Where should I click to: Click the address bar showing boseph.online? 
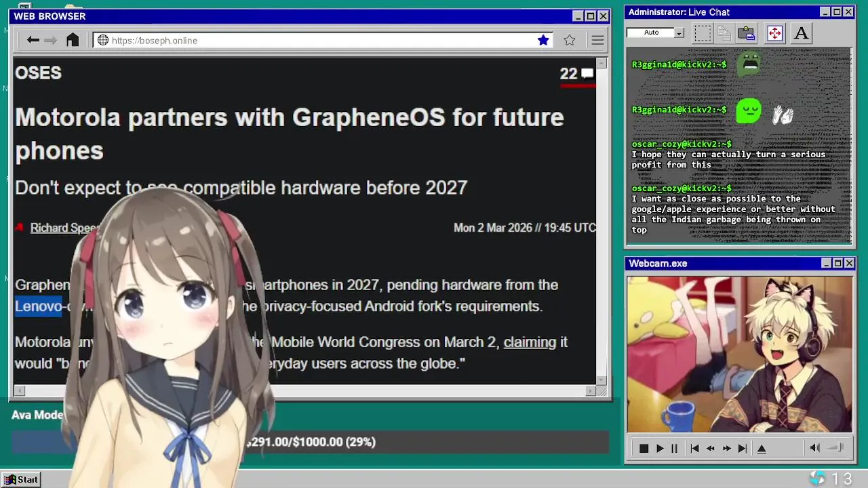(322, 40)
